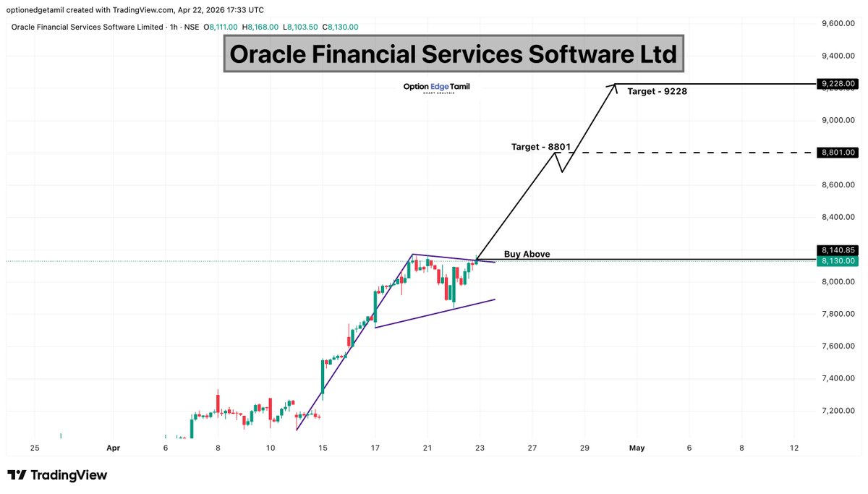Select the Apr label on the time axis

[x=114, y=448]
